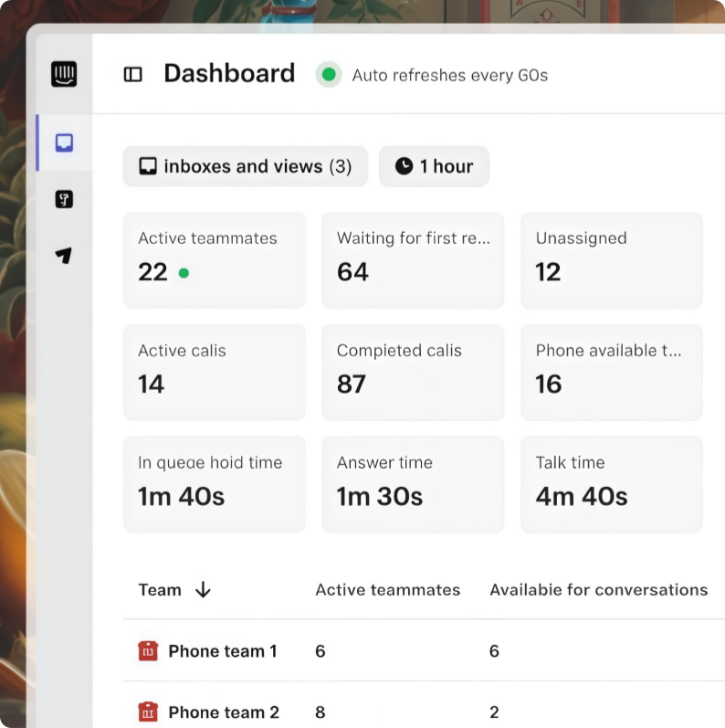The height and width of the screenshot is (728, 725).
Task: Open the 1 hour timeframe filter
Action: (434, 166)
